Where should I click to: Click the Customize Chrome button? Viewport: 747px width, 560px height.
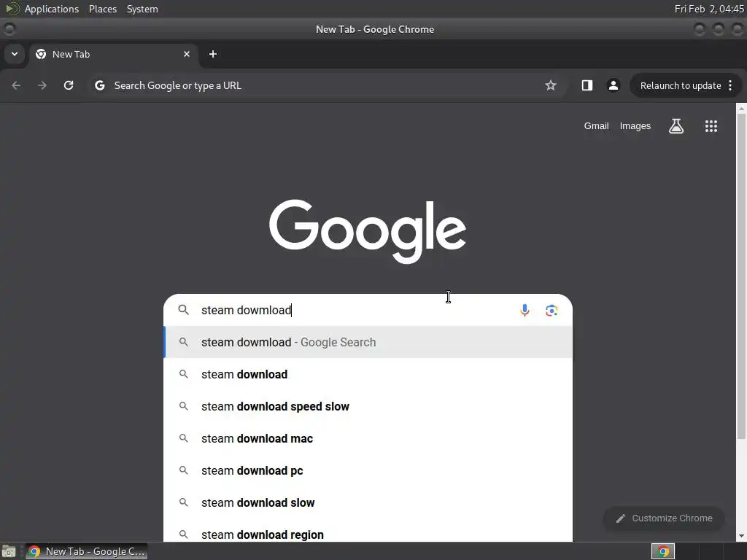click(664, 518)
